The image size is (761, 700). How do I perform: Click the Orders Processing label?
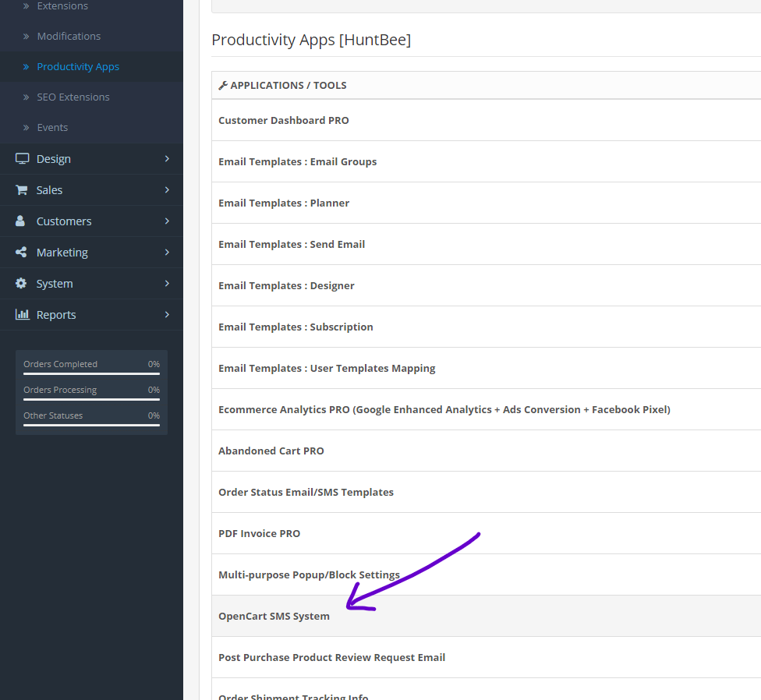pyautogui.click(x=60, y=390)
